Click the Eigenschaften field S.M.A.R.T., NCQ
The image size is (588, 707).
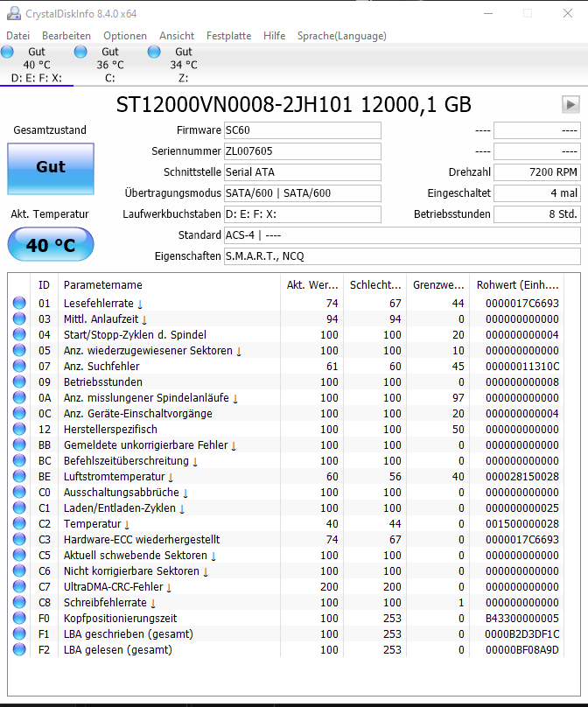click(x=402, y=256)
